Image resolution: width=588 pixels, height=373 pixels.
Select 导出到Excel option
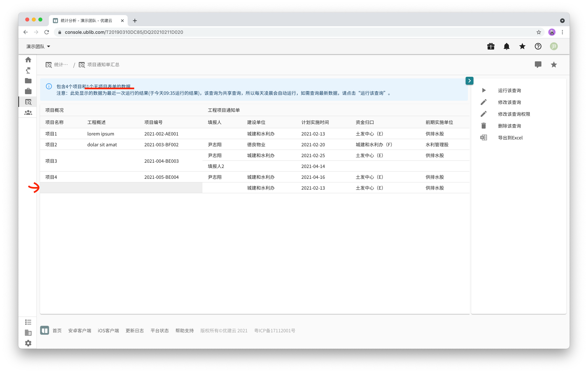[x=510, y=138]
